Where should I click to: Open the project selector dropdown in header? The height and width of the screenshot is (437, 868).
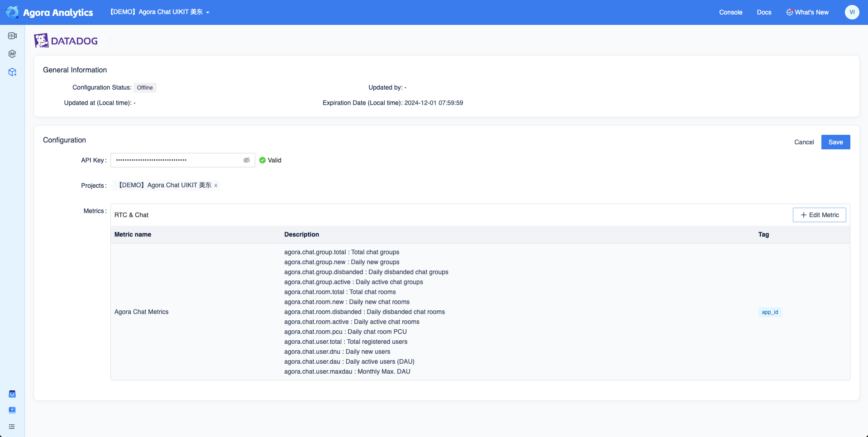click(x=160, y=12)
